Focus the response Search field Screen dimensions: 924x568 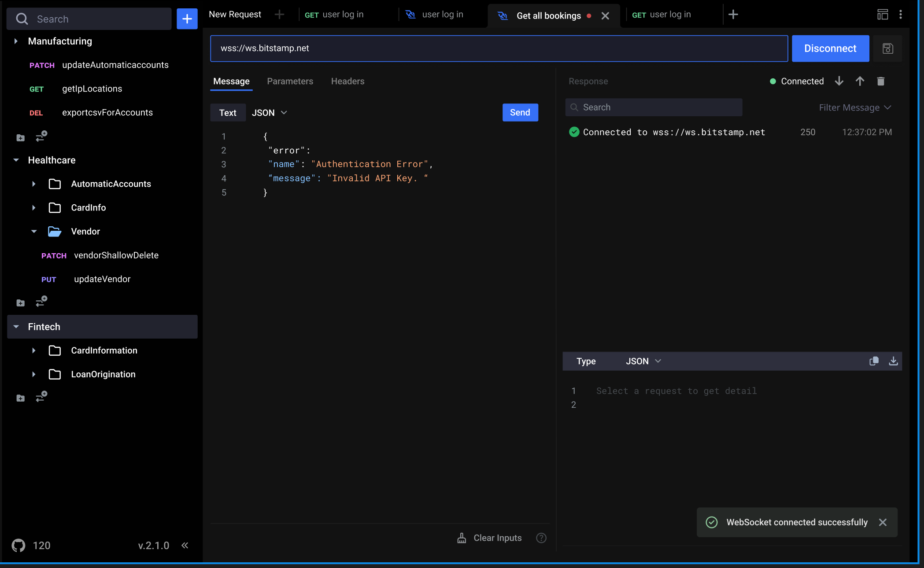(654, 107)
